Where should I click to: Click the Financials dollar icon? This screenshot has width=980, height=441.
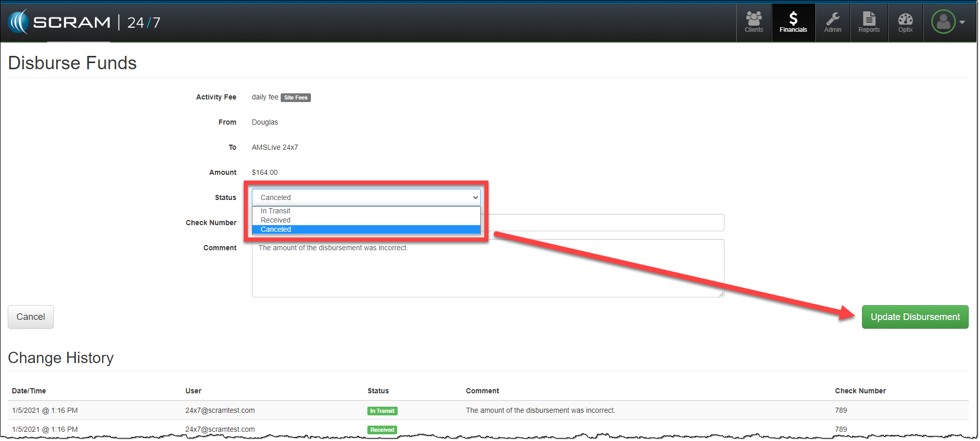coord(793,23)
